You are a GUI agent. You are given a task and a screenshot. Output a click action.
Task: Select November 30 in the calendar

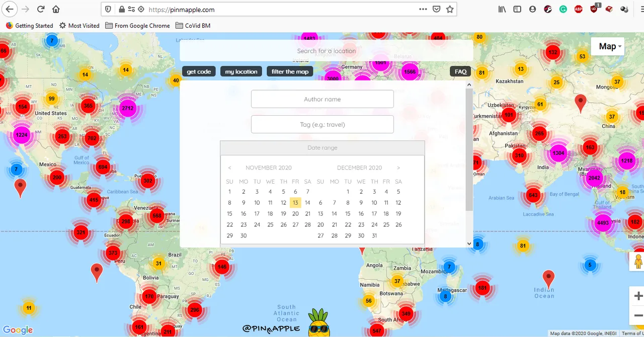point(244,236)
